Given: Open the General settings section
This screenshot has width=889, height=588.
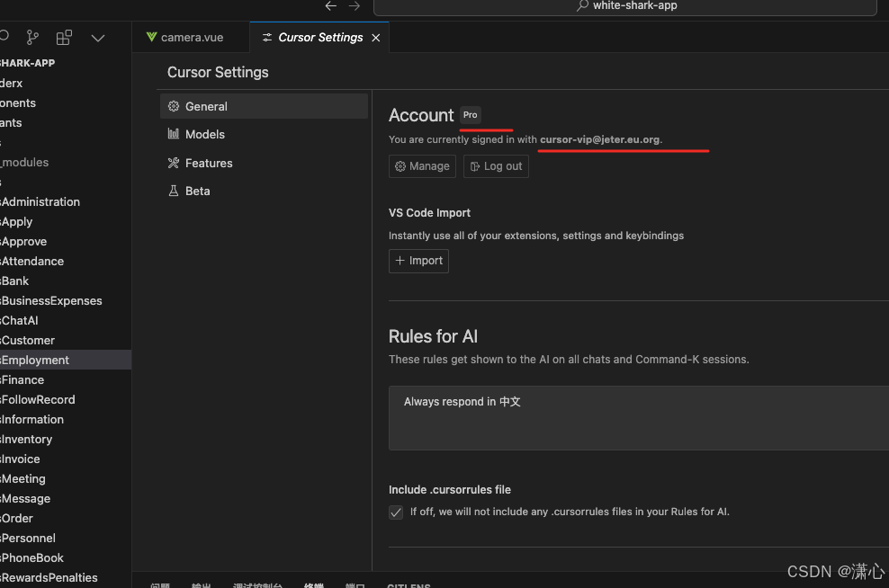Looking at the screenshot, I should coord(264,106).
